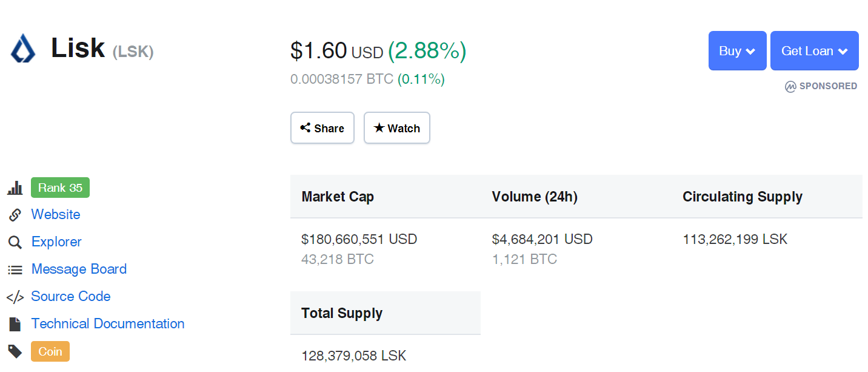Click the bar chart rank icon

tap(15, 188)
